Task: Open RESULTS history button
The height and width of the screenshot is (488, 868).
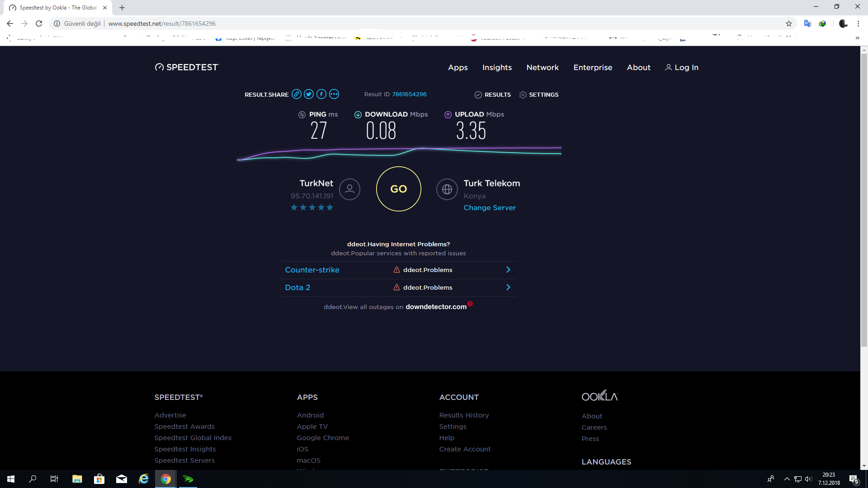Action: [492, 94]
